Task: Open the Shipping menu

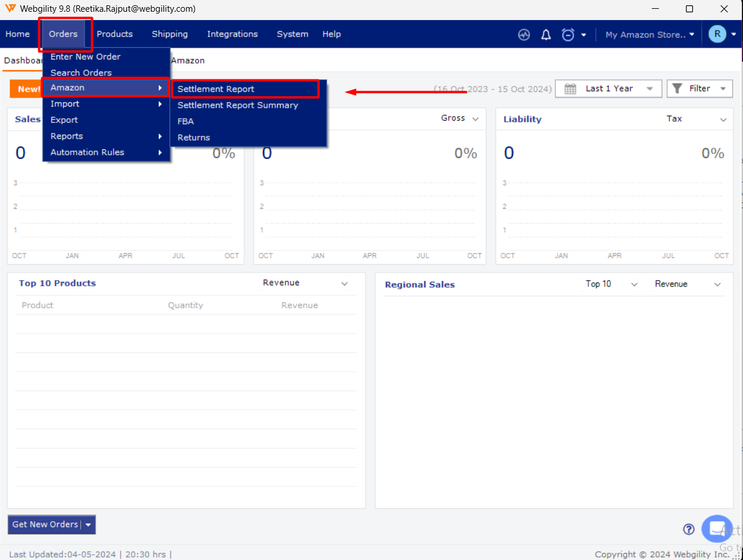Action: tap(170, 34)
